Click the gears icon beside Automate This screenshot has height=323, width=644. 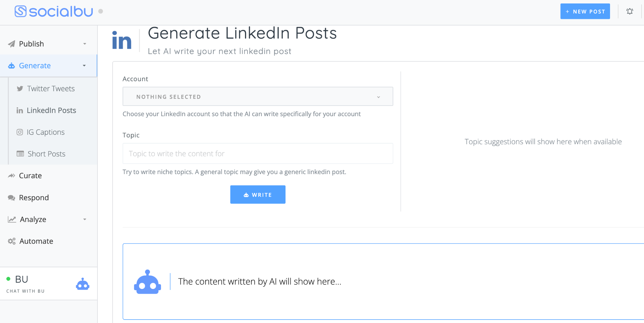tap(12, 241)
